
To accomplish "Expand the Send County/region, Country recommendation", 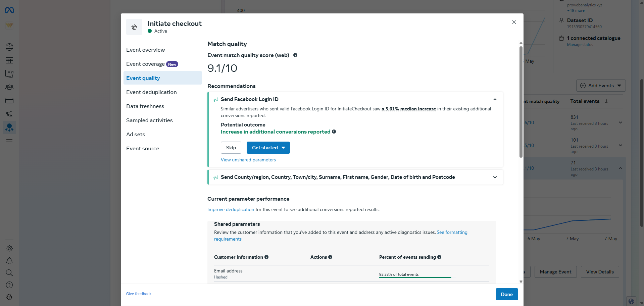I will 495,177.
